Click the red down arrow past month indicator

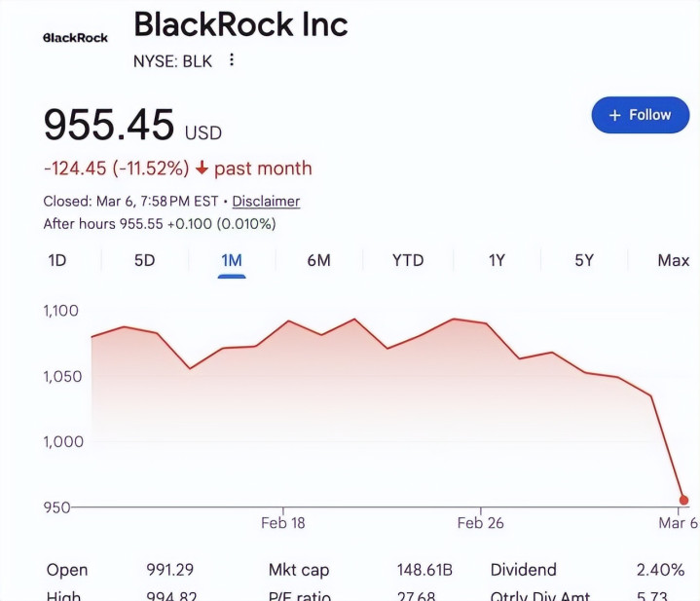point(203,169)
